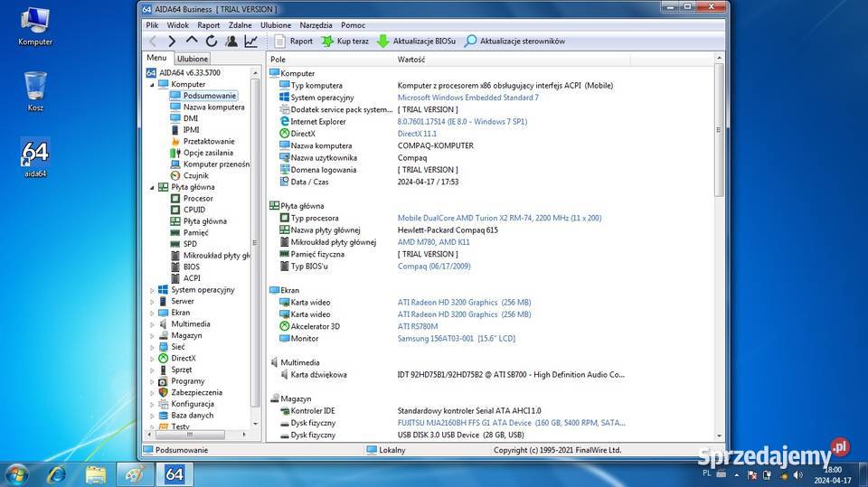Collapse the Płyta główna tree node
The height and width of the screenshot is (487, 868).
pos(152,188)
